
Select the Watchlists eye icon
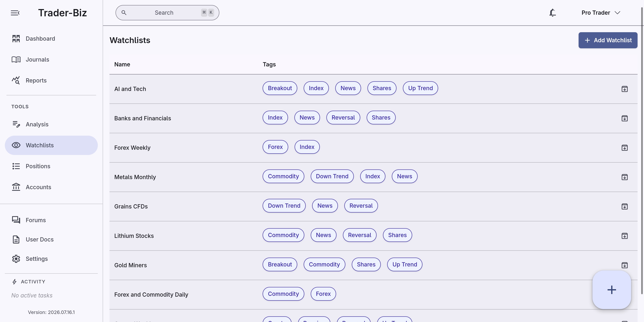tap(16, 145)
